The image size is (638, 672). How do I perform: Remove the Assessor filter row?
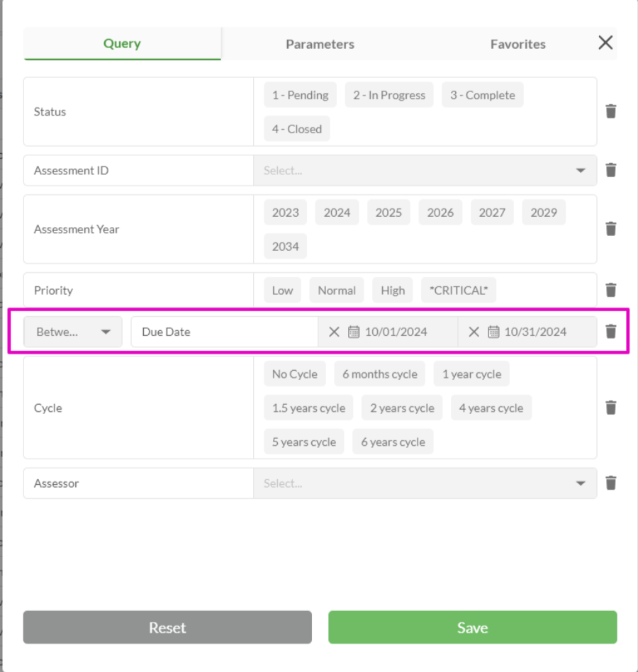(x=610, y=483)
